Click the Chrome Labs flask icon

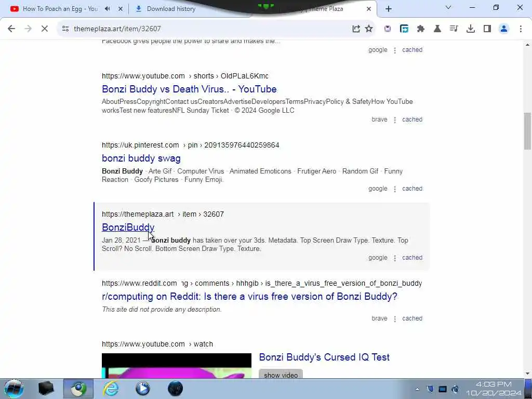coord(437,29)
